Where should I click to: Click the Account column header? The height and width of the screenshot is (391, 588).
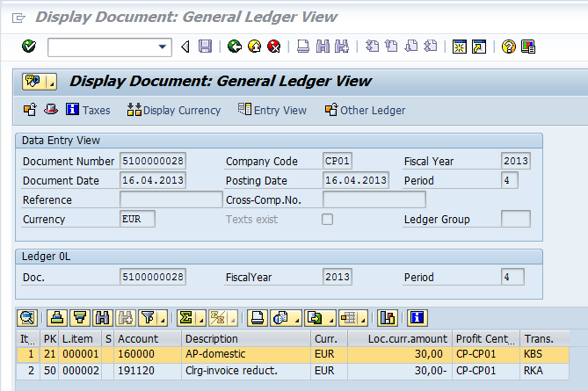pyautogui.click(x=148, y=339)
